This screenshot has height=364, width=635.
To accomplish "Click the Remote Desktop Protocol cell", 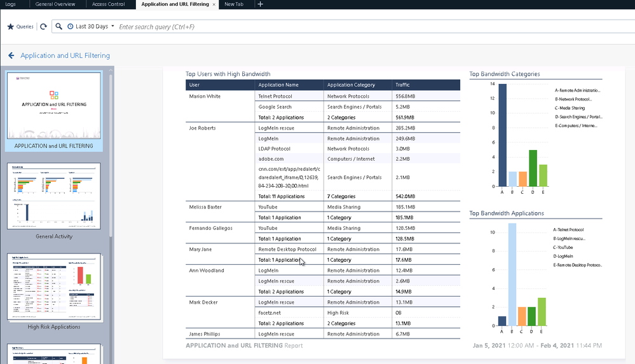I will (287, 250).
